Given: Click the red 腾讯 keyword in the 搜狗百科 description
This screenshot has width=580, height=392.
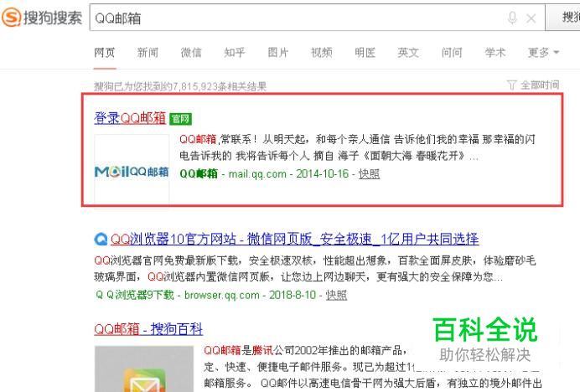Looking at the screenshot, I should point(262,350).
